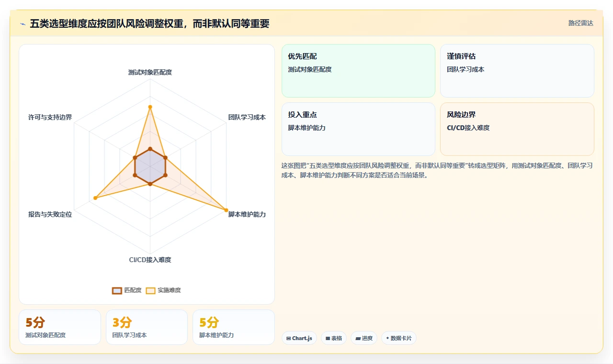613x364 pixels.
Task: Click the 路径雷达 label at top right
Action: 581,23
